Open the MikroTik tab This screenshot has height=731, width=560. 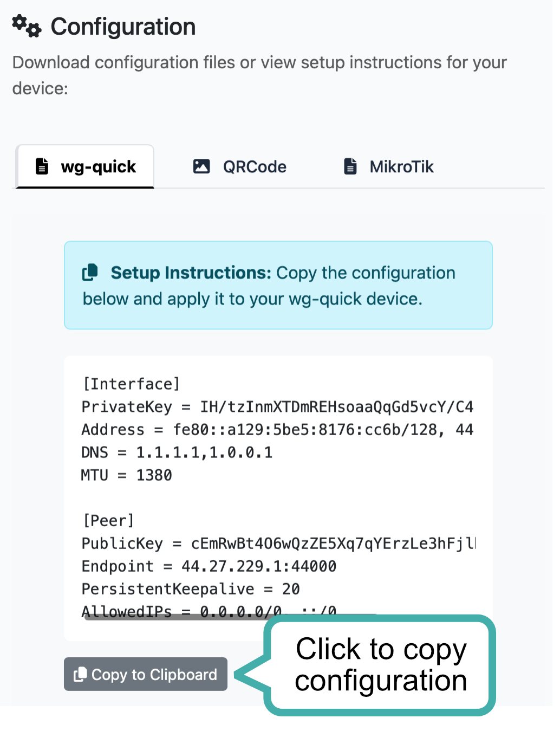tap(401, 167)
